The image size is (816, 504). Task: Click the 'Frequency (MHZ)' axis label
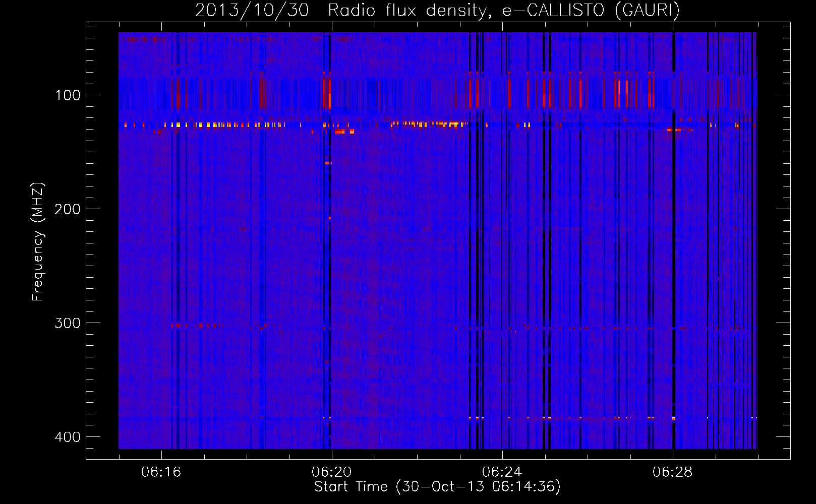click(x=38, y=241)
